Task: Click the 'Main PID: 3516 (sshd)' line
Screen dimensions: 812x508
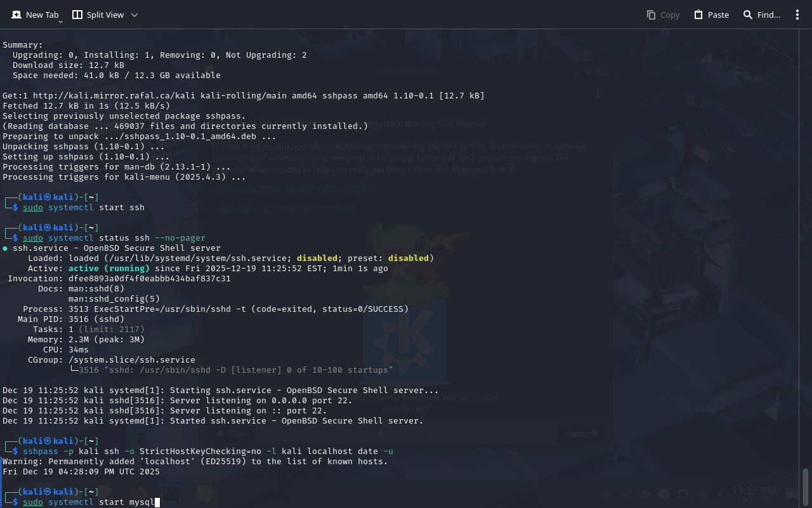Action: coord(71,319)
